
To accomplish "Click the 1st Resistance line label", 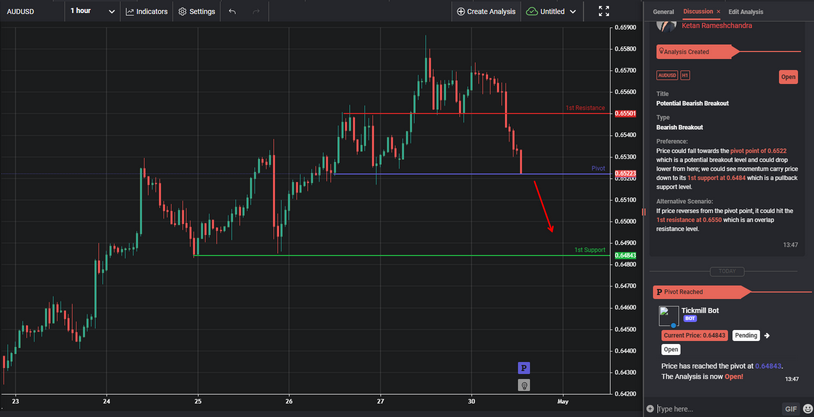I will (x=585, y=108).
